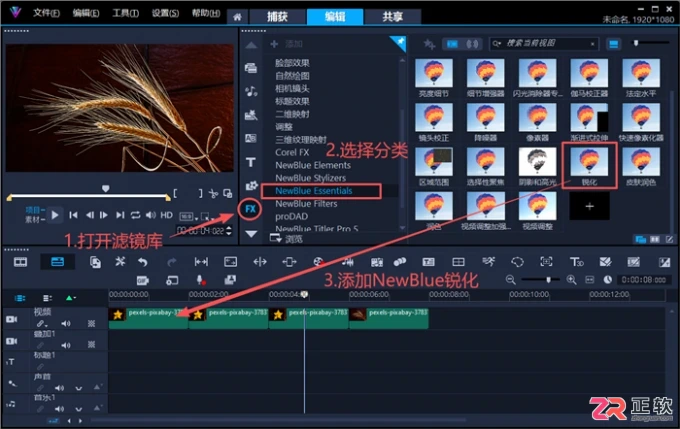The image size is (680, 429).
Task: Set mark-out with right bracket
Action: pyautogui.click(x=200, y=193)
